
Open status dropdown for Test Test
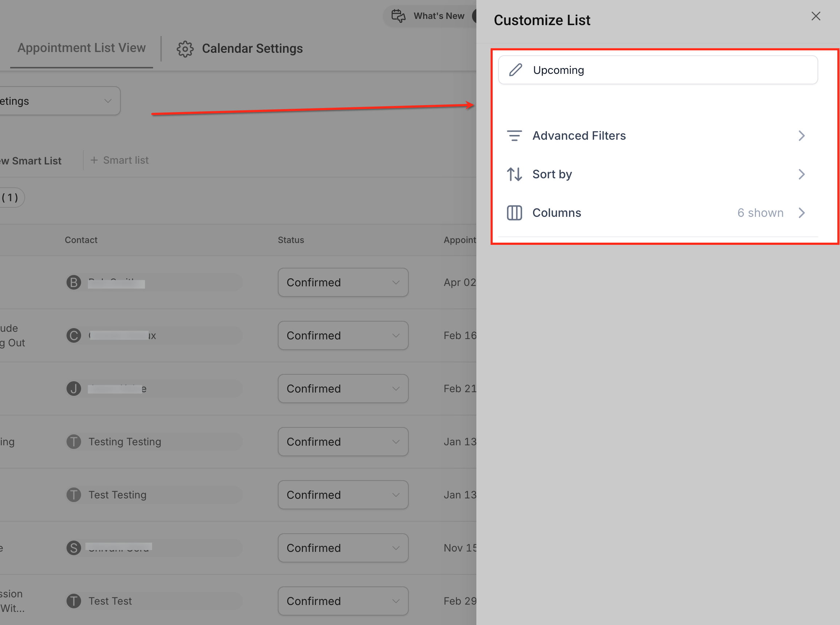point(343,601)
